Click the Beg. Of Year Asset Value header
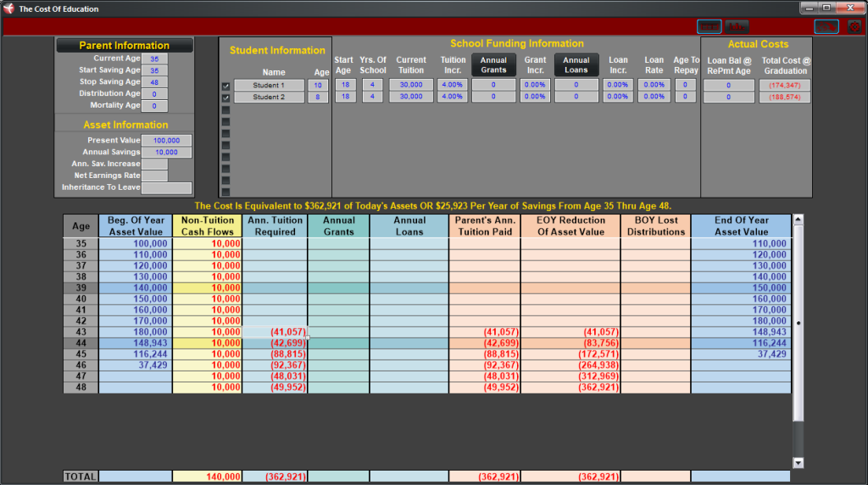Image resolution: width=868 pixels, height=485 pixels. (136, 226)
